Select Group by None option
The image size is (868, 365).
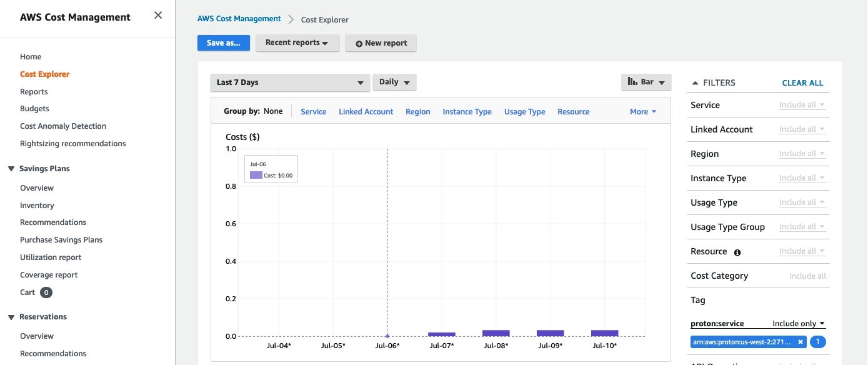[x=273, y=111]
